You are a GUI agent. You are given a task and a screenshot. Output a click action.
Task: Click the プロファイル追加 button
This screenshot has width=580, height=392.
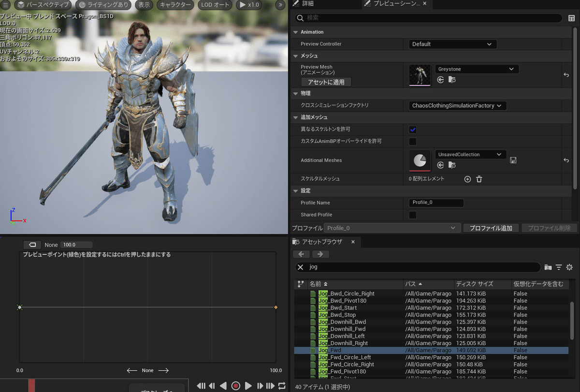pos(491,228)
